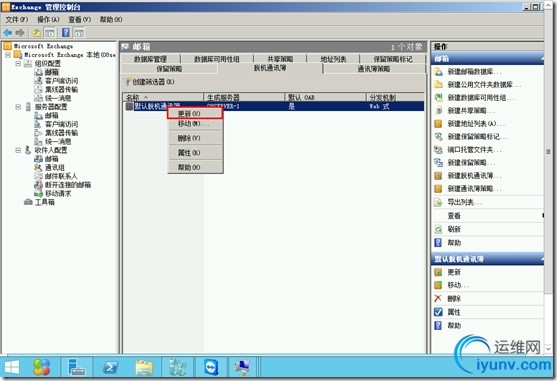
Task: Open the 操作(A) menu
Action: (x=48, y=20)
